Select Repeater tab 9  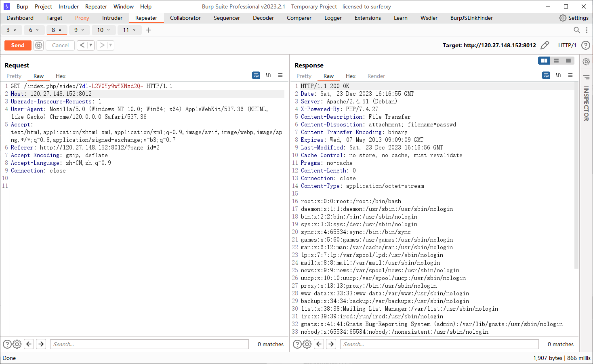[76, 30]
